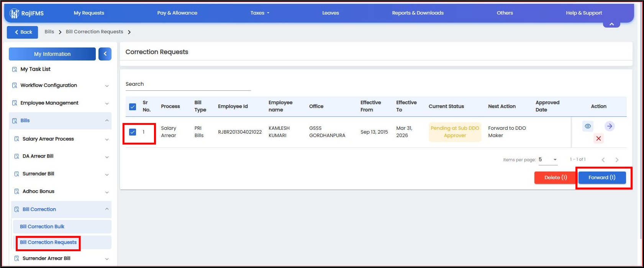Click the Surrender Arrear Bill icon

coord(16,258)
